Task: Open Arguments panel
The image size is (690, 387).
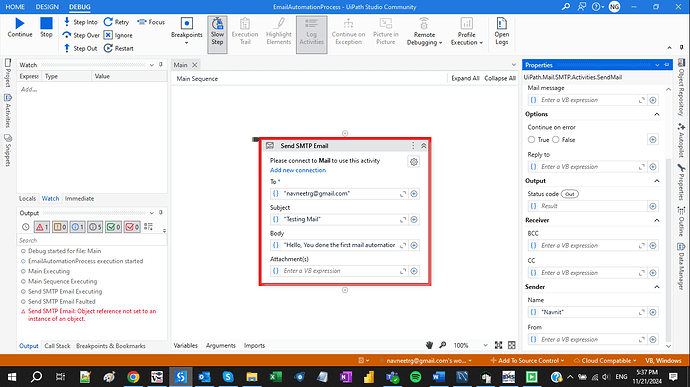Action: pos(220,346)
